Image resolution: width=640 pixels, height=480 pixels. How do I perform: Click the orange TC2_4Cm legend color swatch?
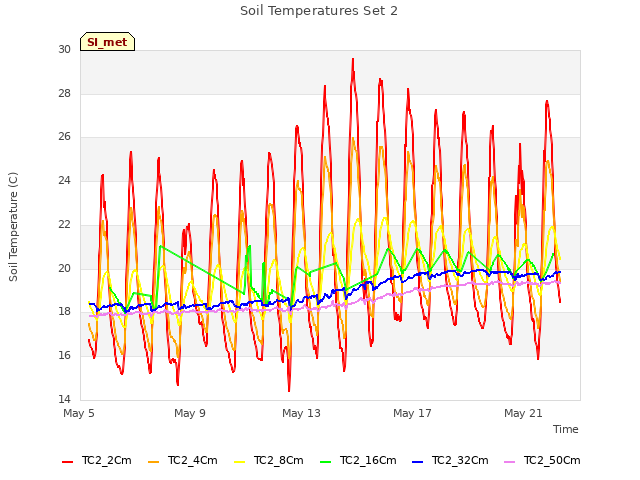[153, 462]
